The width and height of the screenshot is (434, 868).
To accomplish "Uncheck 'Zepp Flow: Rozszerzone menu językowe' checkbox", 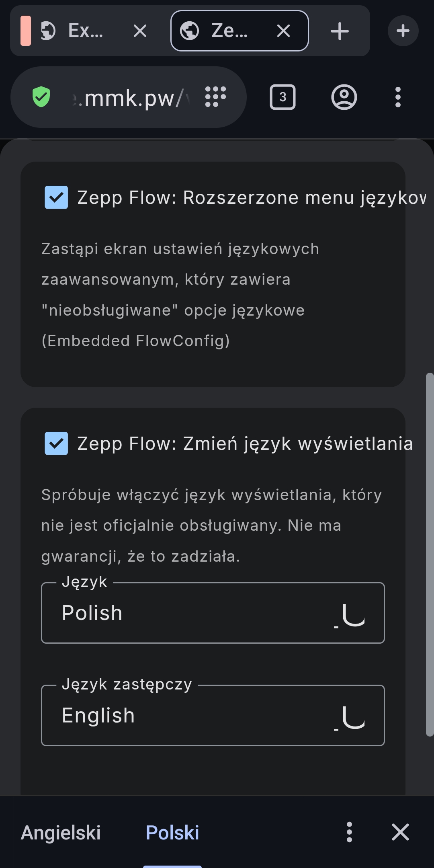I will tap(56, 197).
